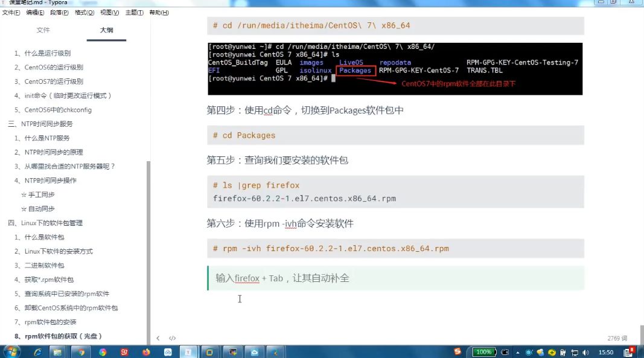Click the power plug icon in system tray

pyautogui.click(x=504, y=351)
